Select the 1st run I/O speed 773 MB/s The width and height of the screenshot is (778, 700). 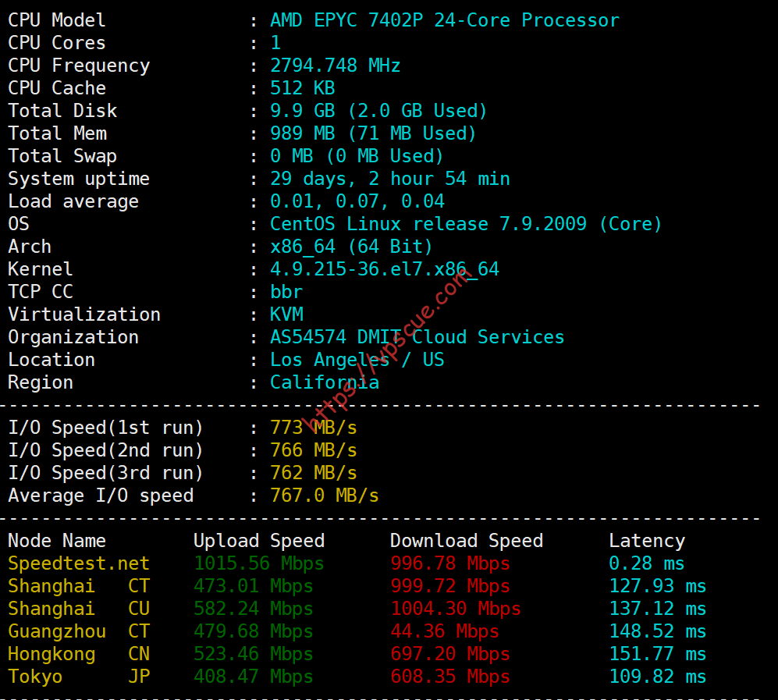point(313,428)
